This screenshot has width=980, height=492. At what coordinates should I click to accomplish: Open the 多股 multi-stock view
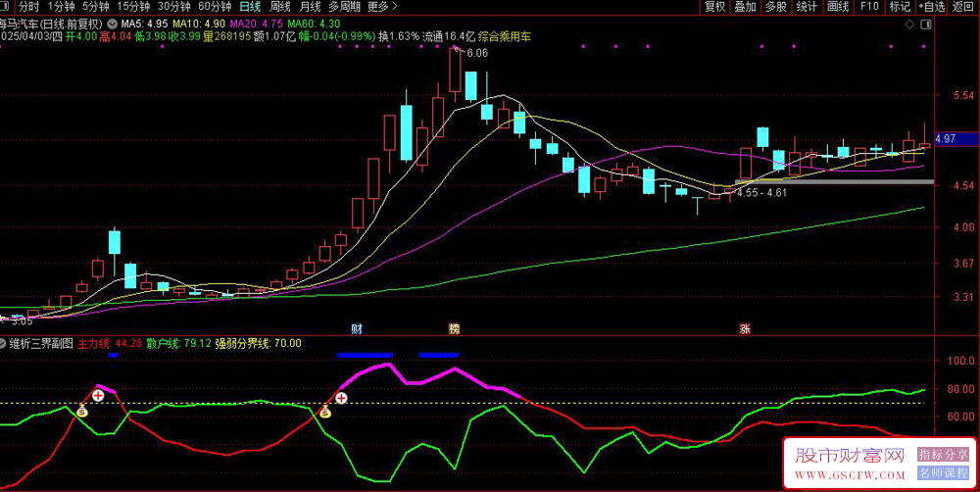(775, 7)
